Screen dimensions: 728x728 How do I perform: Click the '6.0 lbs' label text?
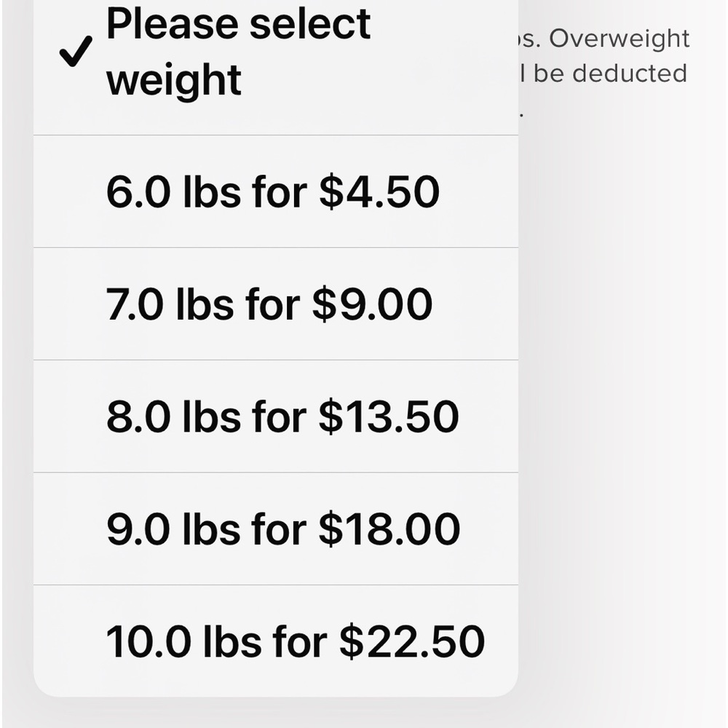point(174,191)
